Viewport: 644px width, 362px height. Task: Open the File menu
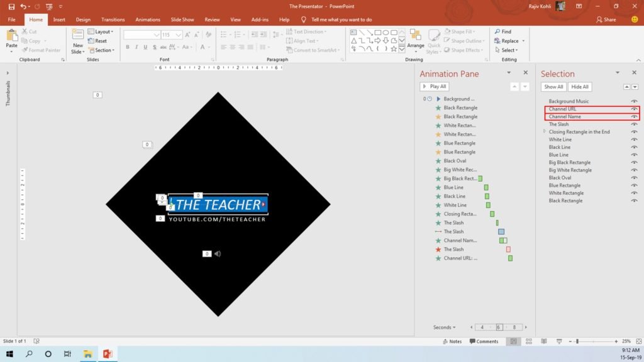tap(11, 19)
